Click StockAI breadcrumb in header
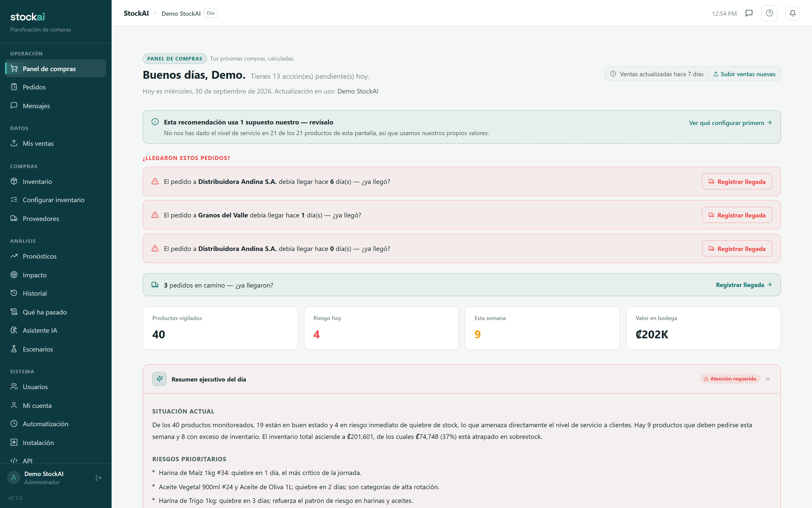The height and width of the screenshot is (508, 812). click(x=136, y=13)
